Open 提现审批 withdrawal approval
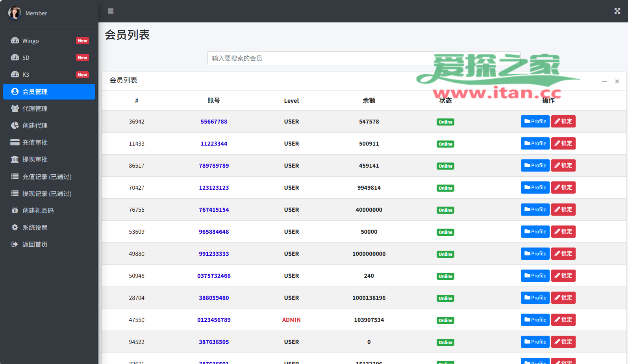The image size is (628, 364). point(35,159)
